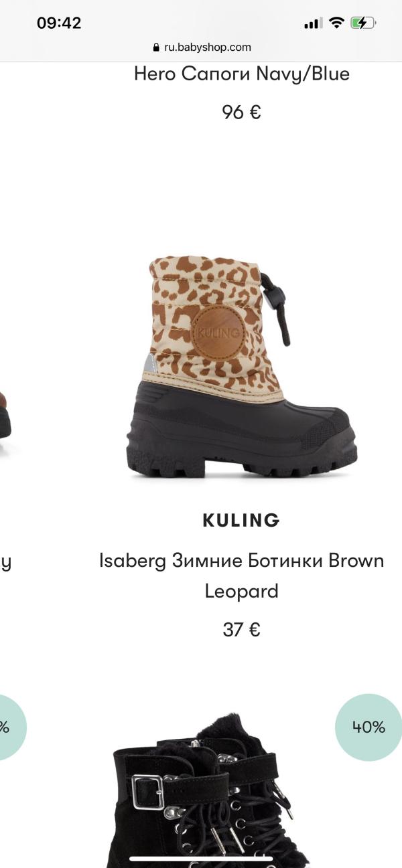402x868 pixels.
Task: Tap the 37 € price
Action: click(x=241, y=630)
